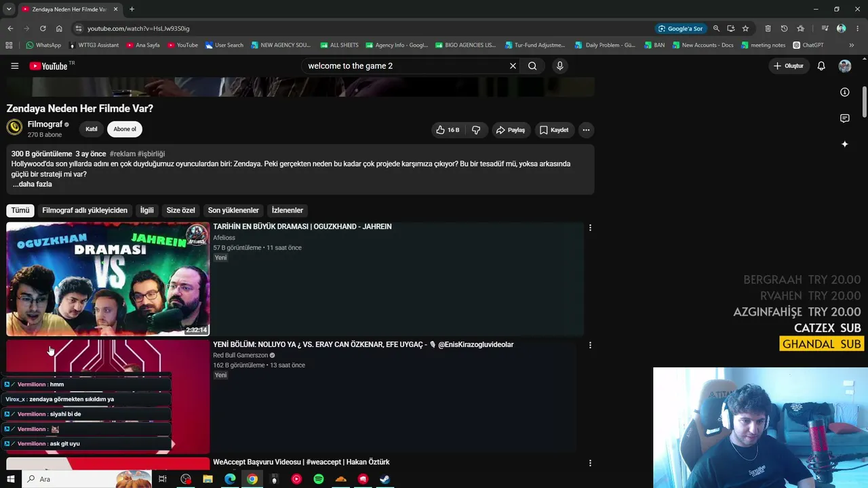Click the #işbirliği hashtag
This screenshot has height=488, width=868.
[x=151, y=154]
